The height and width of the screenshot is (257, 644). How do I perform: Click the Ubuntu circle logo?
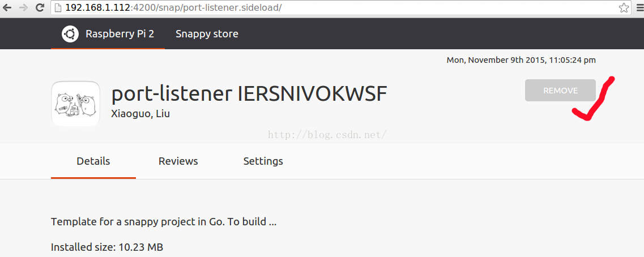pos(70,33)
